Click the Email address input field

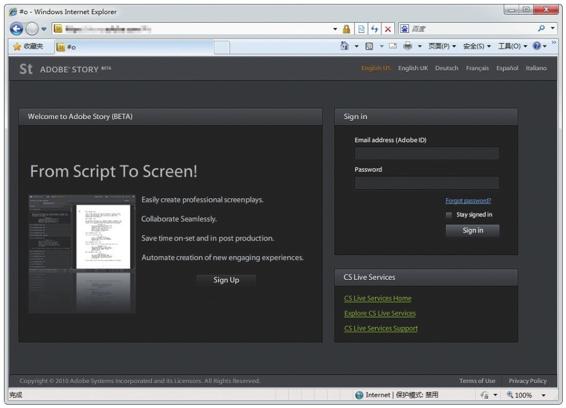[x=427, y=153]
